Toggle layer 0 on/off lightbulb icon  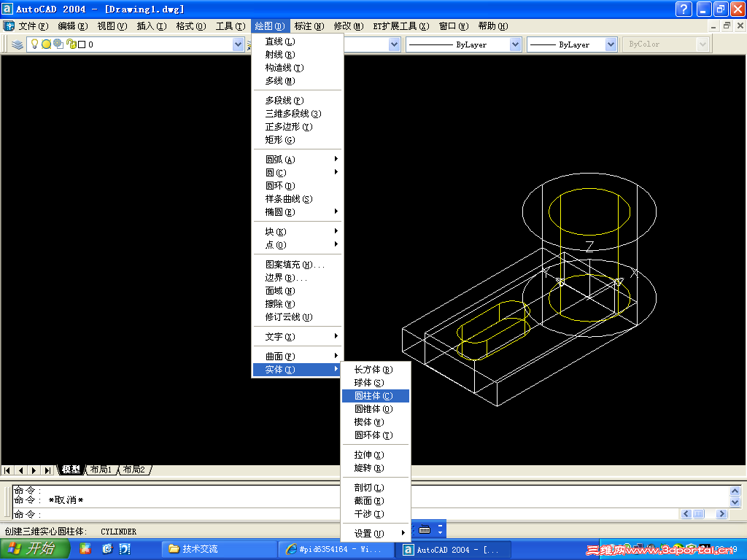click(x=34, y=44)
